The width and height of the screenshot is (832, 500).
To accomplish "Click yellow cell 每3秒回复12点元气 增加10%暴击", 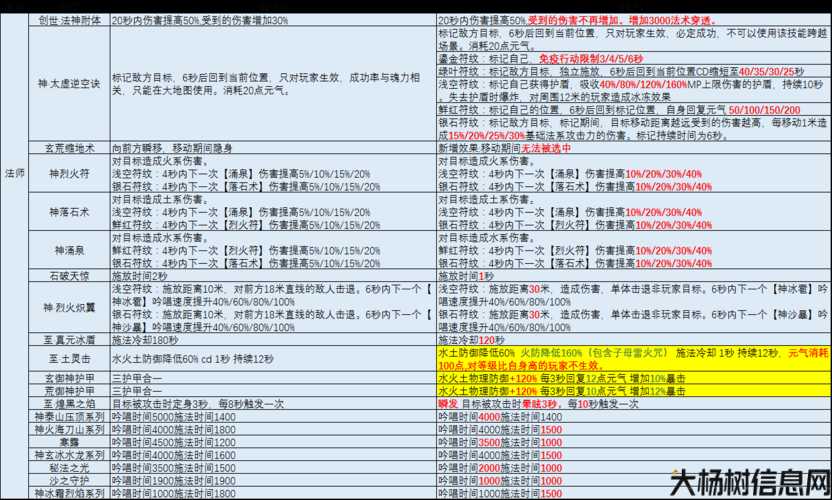I will pos(634,378).
